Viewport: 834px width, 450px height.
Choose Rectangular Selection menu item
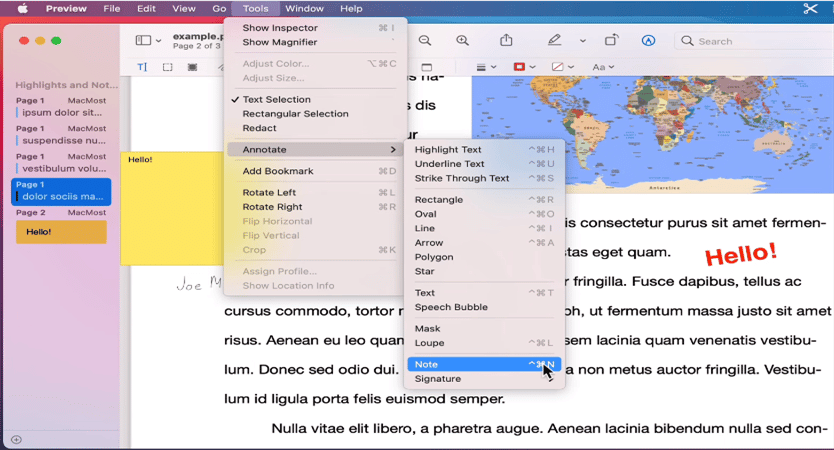tap(317, 114)
